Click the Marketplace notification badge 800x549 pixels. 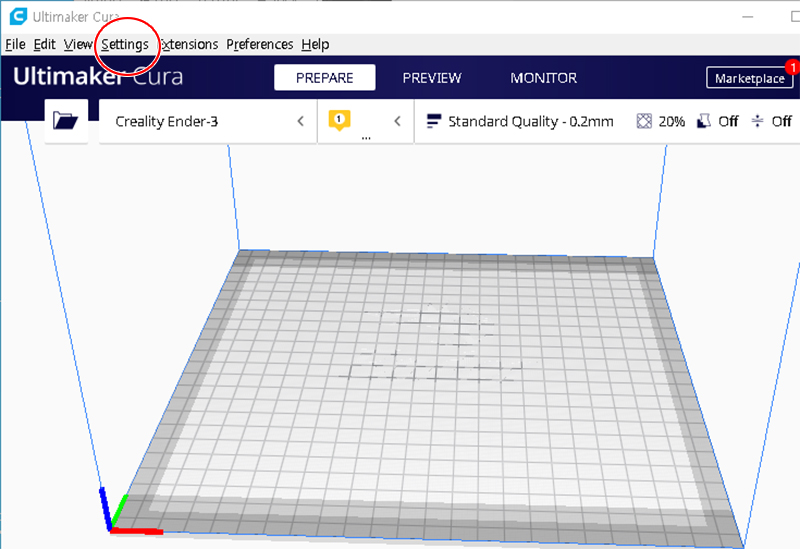coord(792,67)
